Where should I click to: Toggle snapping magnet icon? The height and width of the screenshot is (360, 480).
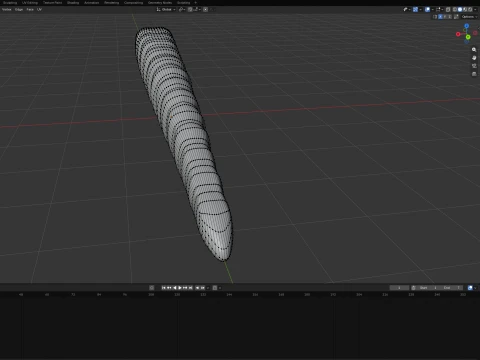[x=190, y=9]
